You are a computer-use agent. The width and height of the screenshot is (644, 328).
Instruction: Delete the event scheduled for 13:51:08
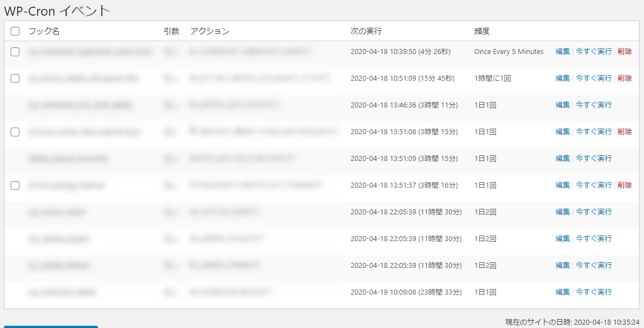coord(625,132)
